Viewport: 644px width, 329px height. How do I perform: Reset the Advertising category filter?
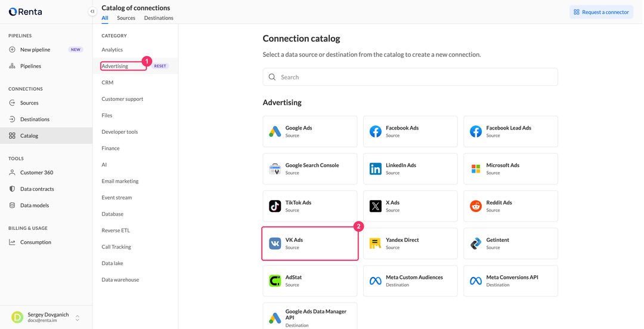[160, 66]
